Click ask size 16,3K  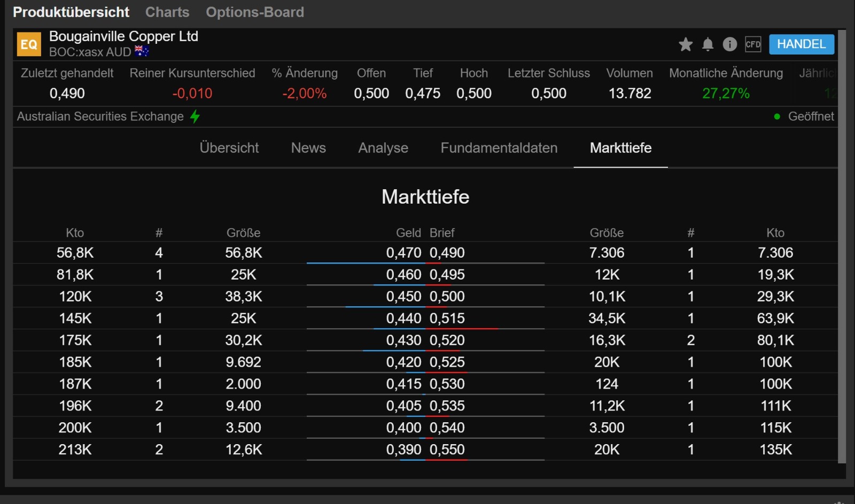click(x=607, y=340)
